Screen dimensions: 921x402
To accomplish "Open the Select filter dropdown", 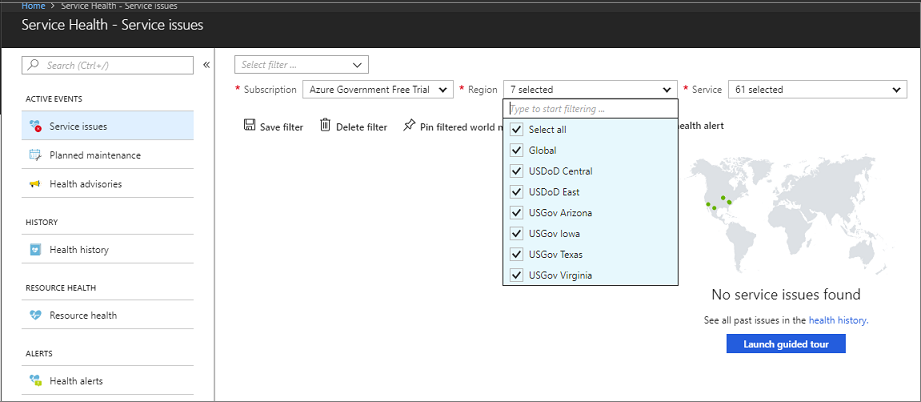I will 302,65.
